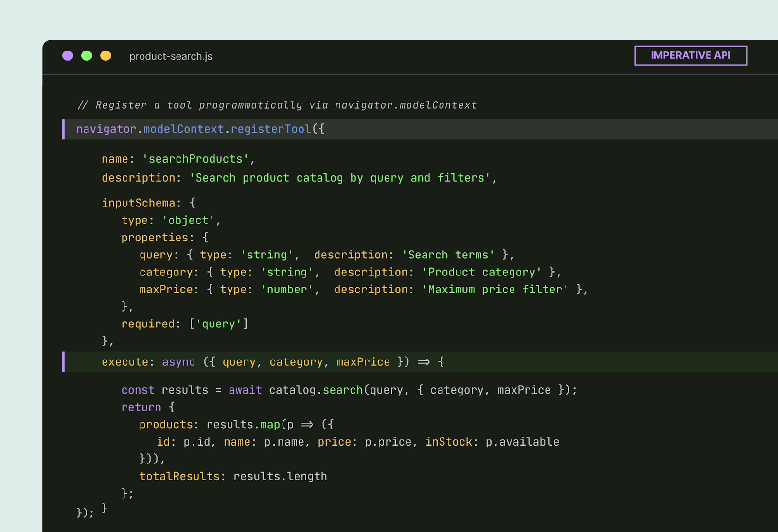Click the green window control circle

87,56
